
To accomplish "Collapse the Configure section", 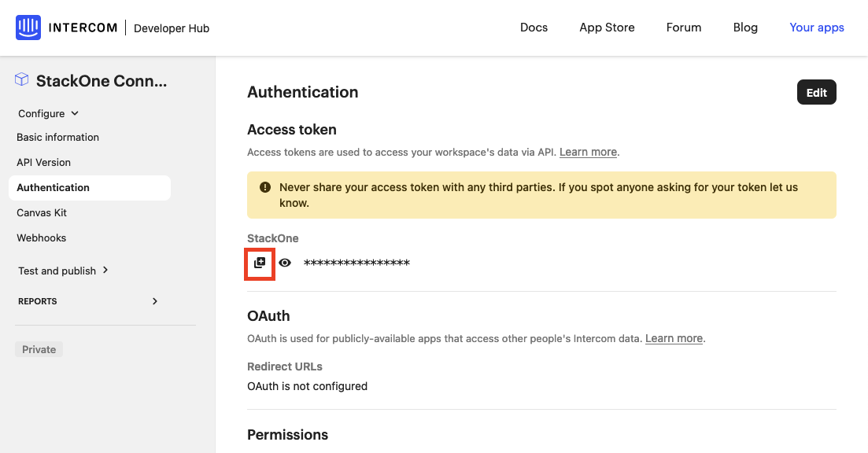I will point(49,113).
